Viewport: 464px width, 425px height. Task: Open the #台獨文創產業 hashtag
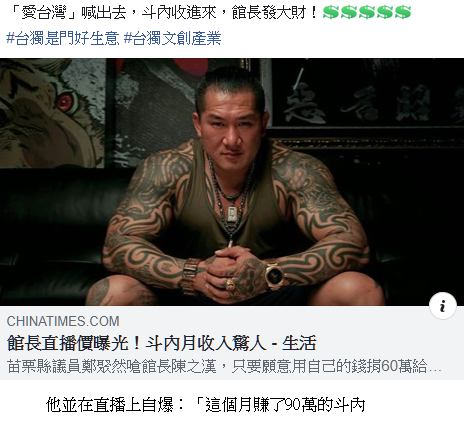pos(172,39)
